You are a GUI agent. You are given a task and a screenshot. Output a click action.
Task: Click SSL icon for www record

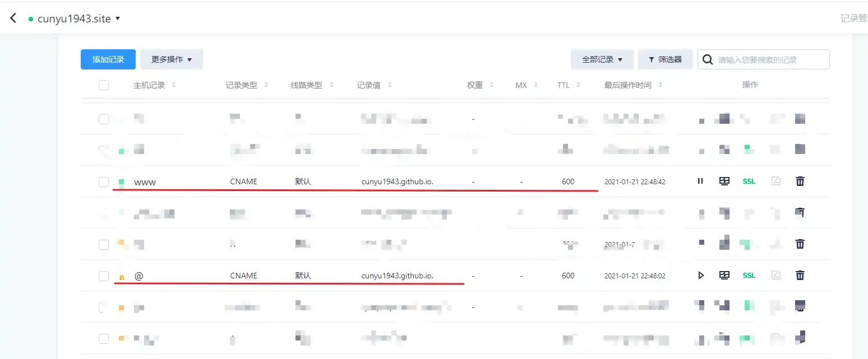pos(749,181)
